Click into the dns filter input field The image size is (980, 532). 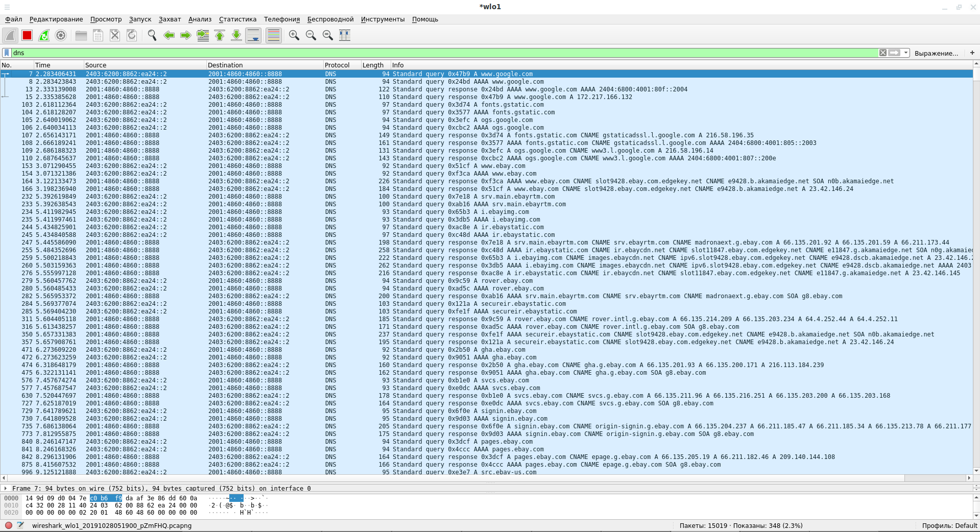(x=439, y=53)
